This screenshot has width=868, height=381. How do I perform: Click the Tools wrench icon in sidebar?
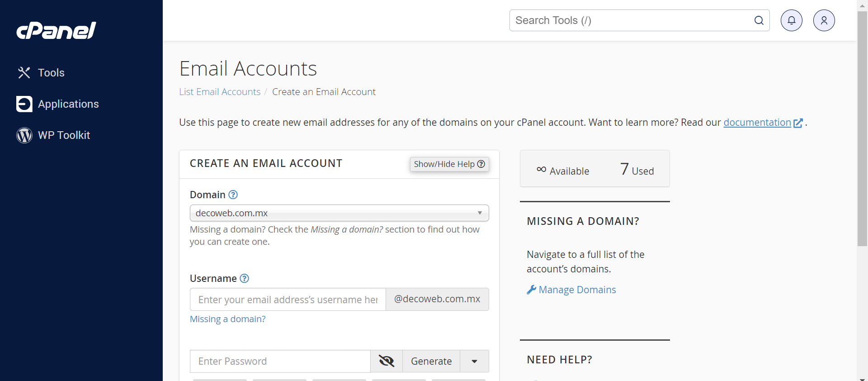(24, 72)
